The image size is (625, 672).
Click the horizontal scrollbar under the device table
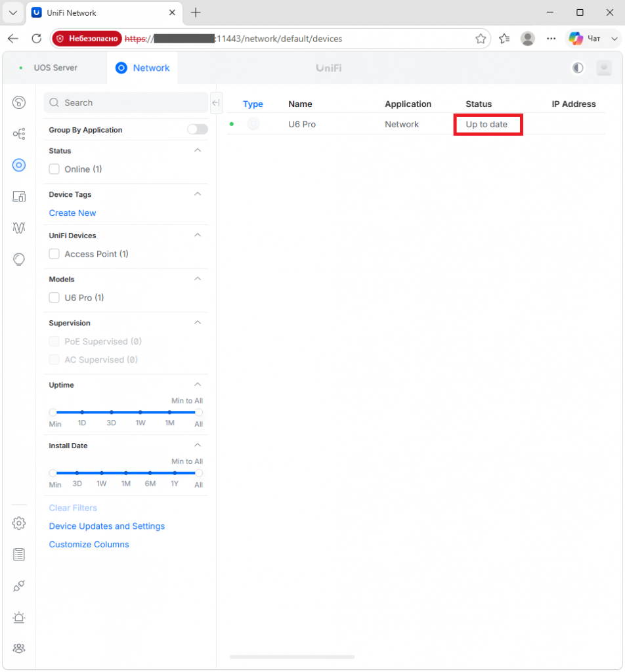coord(292,656)
